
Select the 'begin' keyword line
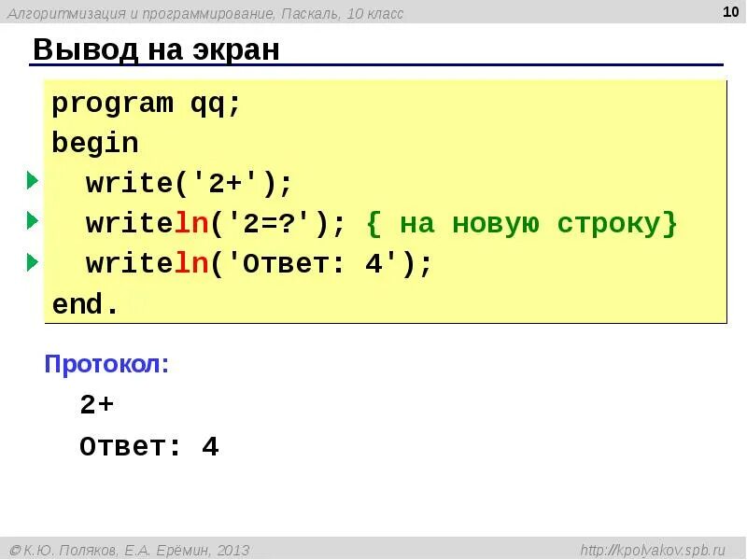point(95,143)
